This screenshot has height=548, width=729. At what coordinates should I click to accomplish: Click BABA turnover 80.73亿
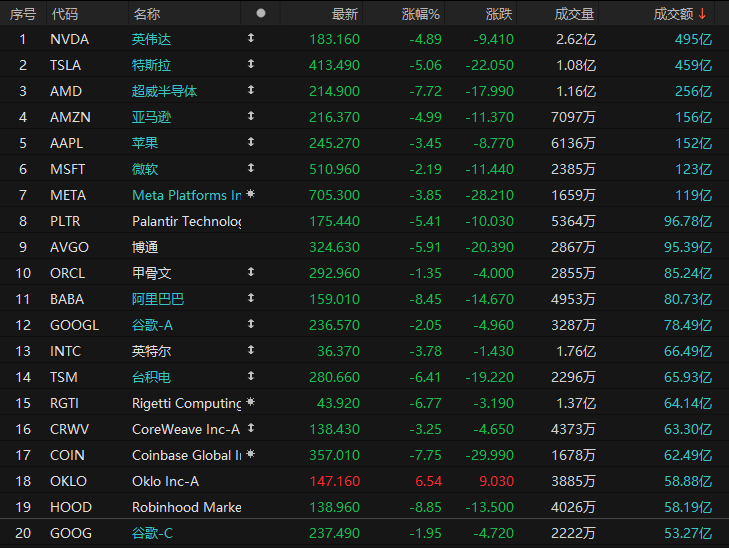click(x=688, y=299)
